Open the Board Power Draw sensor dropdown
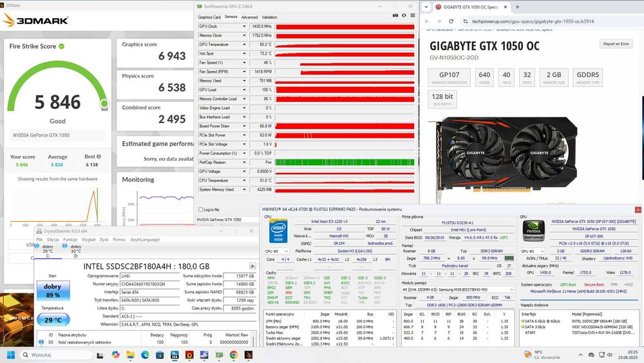The height and width of the screenshot is (363, 644). (244, 126)
